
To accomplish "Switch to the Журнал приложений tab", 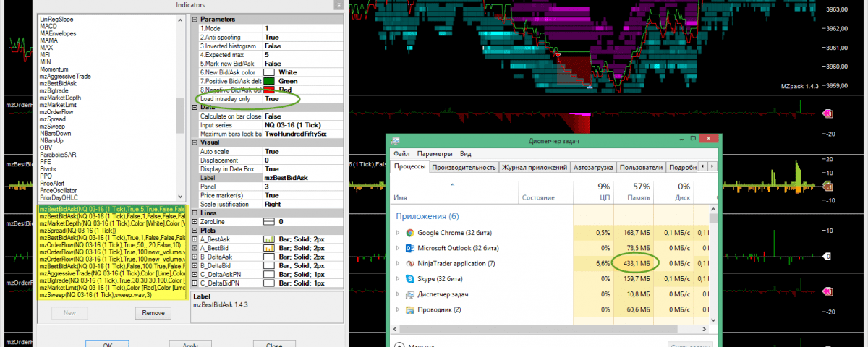I will (534, 167).
